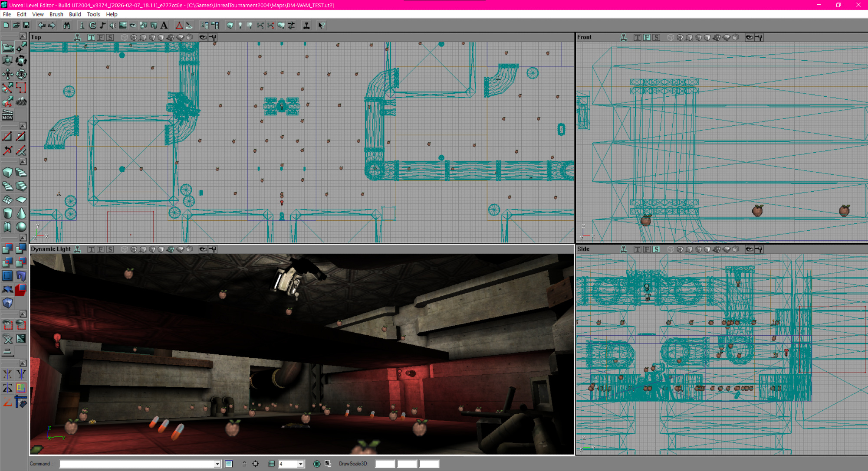Collapse the brush builders group arrow

(x=23, y=162)
